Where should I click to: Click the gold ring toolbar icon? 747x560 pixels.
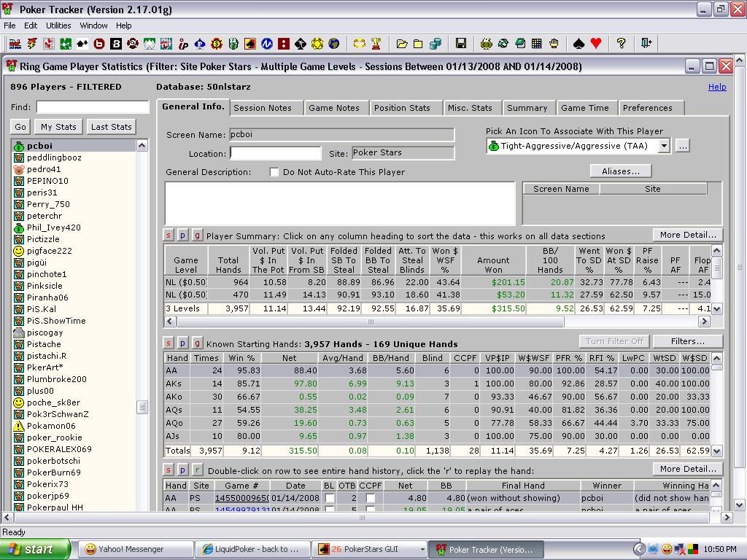tap(360, 44)
